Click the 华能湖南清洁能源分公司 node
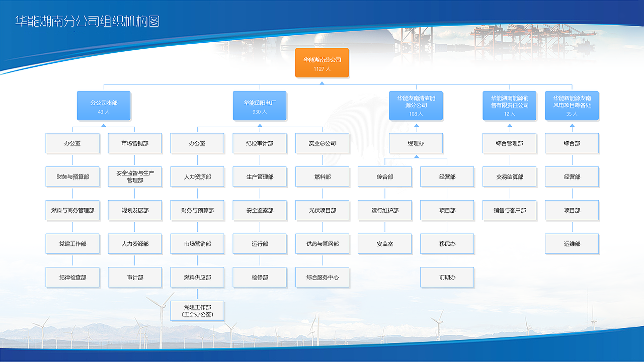This screenshot has height=362, width=644. click(416, 106)
